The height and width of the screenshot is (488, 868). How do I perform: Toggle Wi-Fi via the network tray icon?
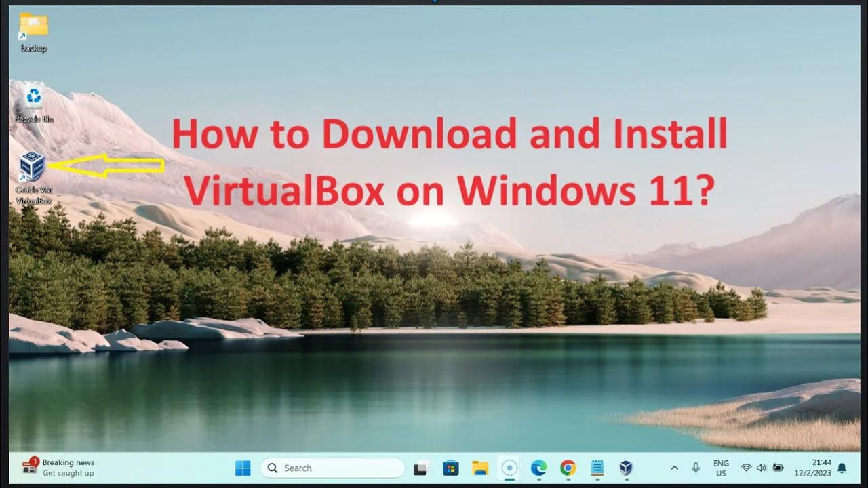tap(747, 468)
